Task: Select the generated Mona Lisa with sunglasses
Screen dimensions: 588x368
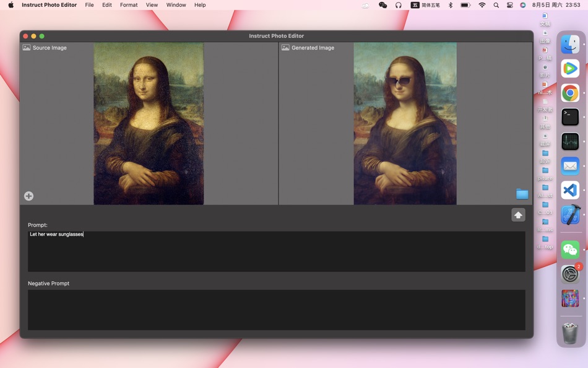Action: pyautogui.click(x=405, y=123)
